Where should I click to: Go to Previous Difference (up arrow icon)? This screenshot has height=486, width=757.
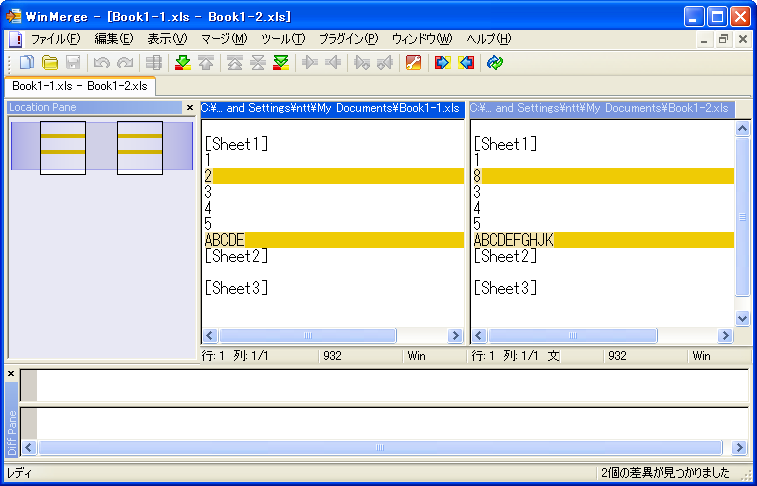pyautogui.click(x=206, y=62)
